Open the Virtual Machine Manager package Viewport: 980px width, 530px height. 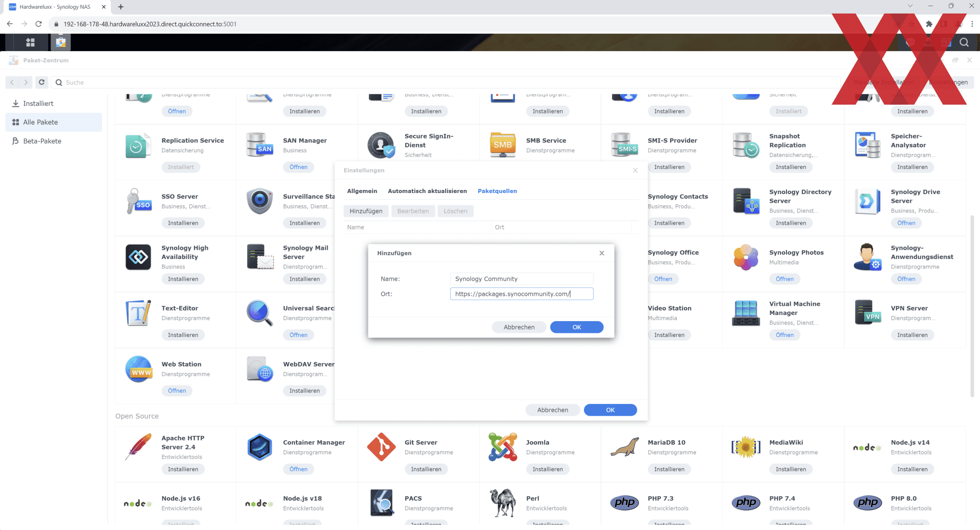[x=785, y=335]
